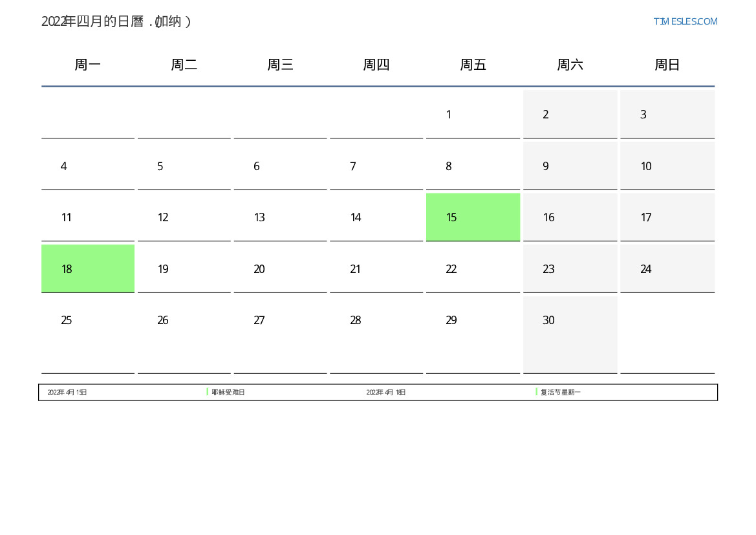Select date 8 in the calendar
Viewport: 756px width, 535px height.
(473, 166)
